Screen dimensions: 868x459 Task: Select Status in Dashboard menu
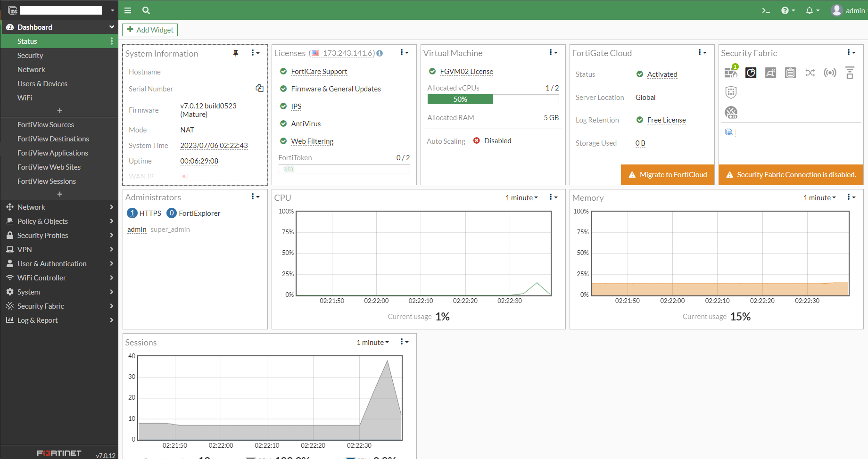(x=59, y=41)
